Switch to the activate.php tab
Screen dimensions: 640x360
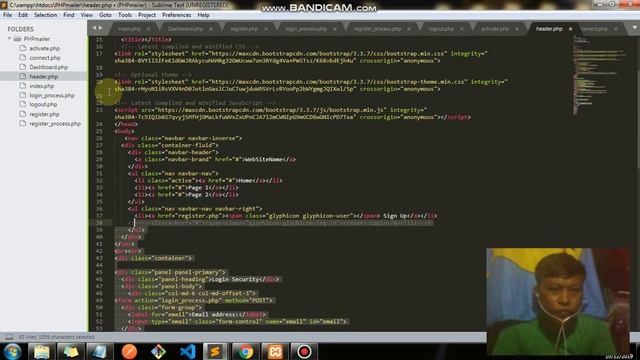click(x=495, y=29)
